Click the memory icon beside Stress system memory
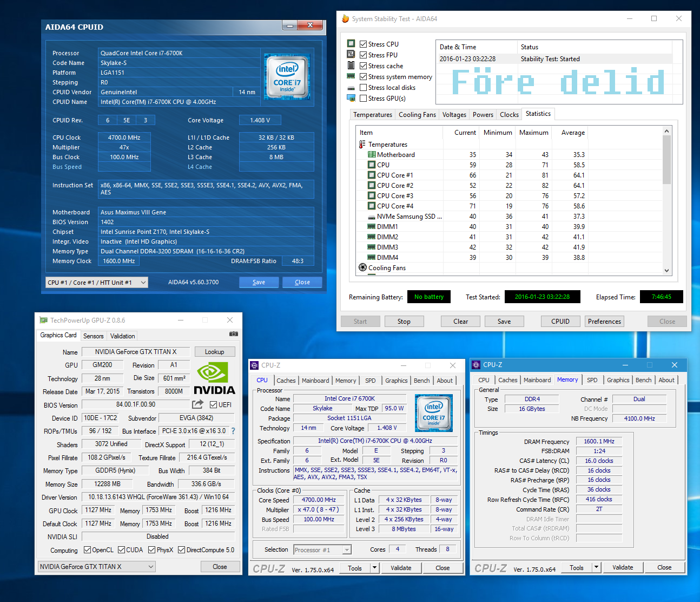 pyautogui.click(x=351, y=76)
